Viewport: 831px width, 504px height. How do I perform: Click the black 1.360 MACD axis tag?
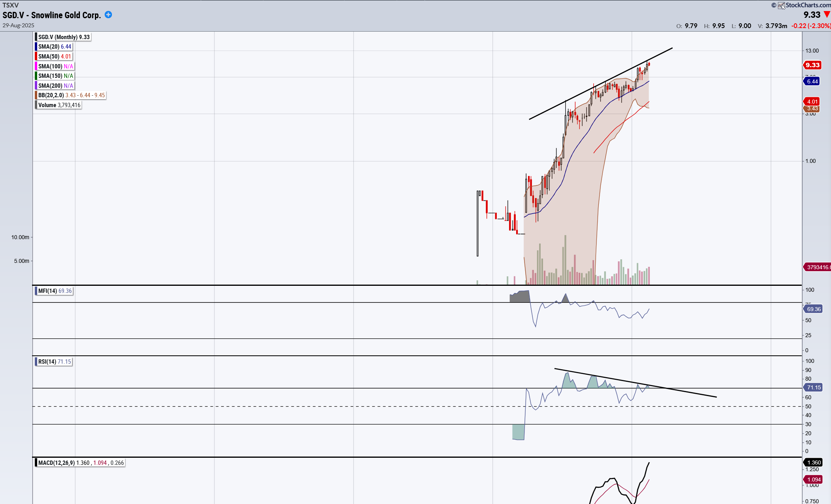pyautogui.click(x=813, y=462)
